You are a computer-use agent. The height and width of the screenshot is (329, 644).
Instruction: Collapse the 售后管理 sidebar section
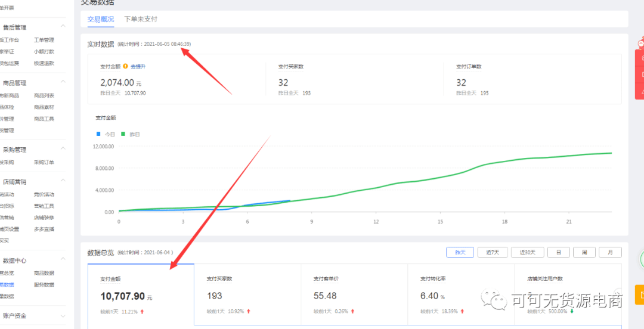pos(63,27)
